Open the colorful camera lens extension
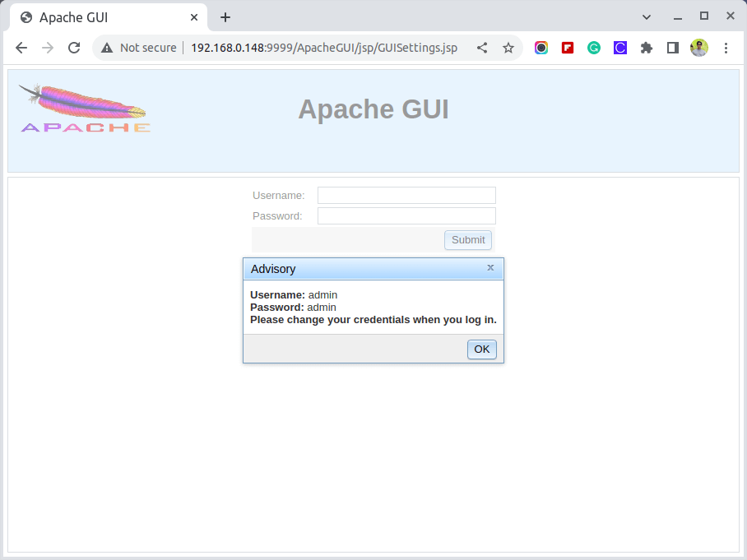The image size is (747, 560). [x=541, y=48]
